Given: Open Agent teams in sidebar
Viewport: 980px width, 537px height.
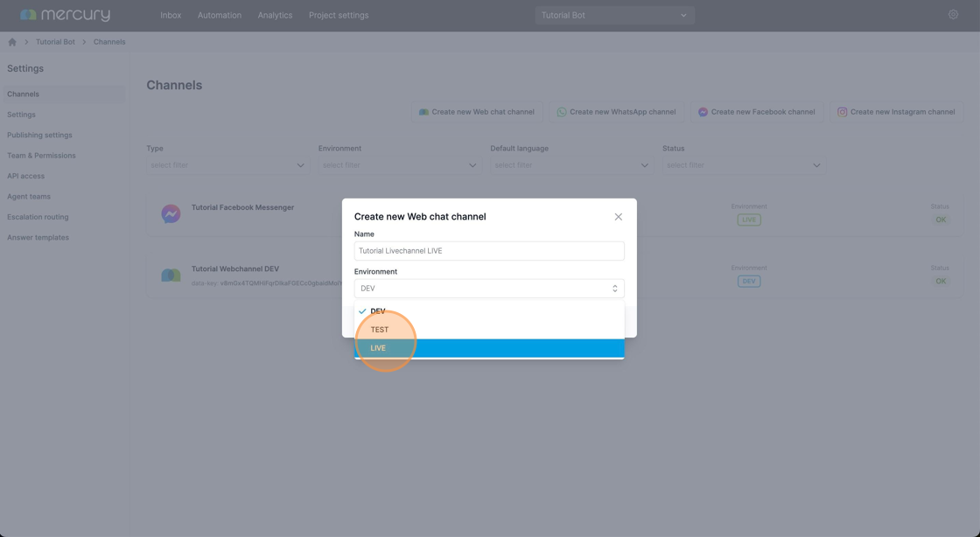Looking at the screenshot, I should tap(29, 197).
